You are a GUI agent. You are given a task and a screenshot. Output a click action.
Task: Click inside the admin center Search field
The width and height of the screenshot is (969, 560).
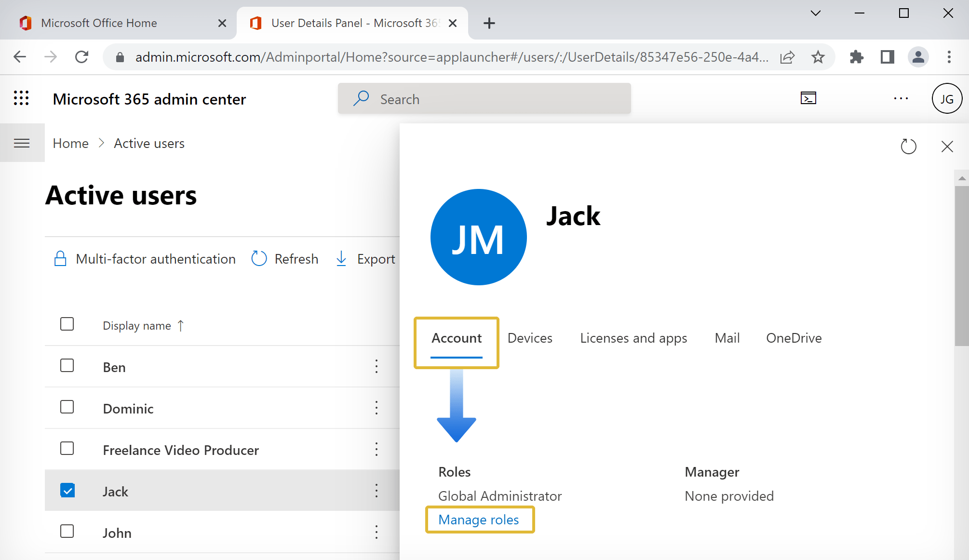[482, 98]
